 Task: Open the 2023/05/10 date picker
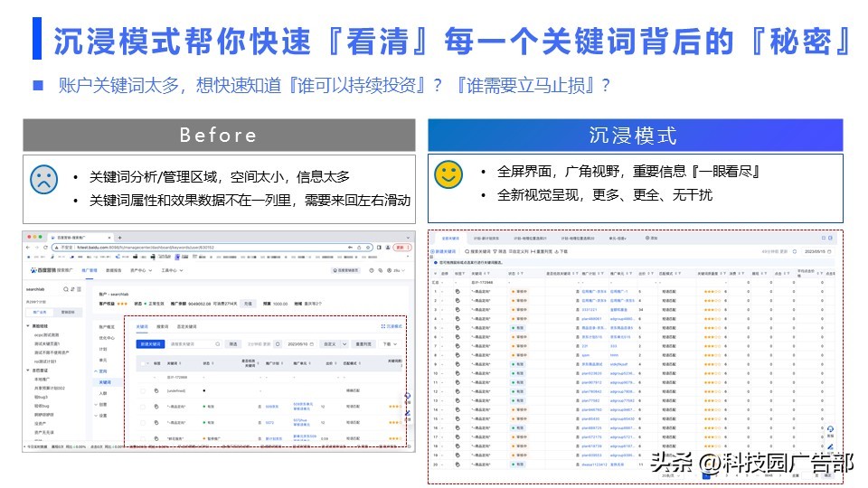(300, 343)
